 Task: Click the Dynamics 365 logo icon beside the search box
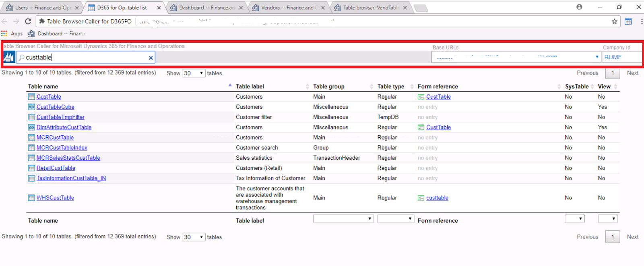point(9,57)
